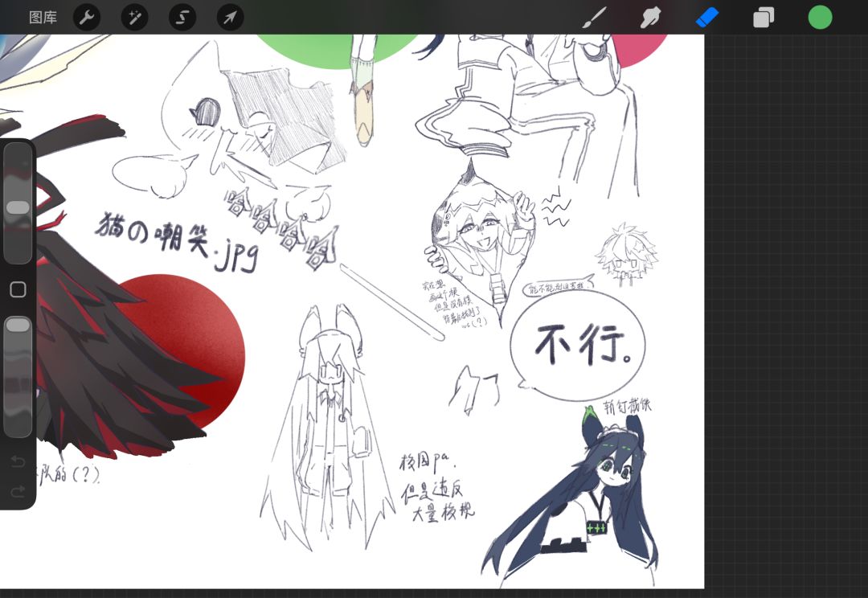Tap the square modify button in sidebar
This screenshot has width=868, height=598.
click(18, 289)
